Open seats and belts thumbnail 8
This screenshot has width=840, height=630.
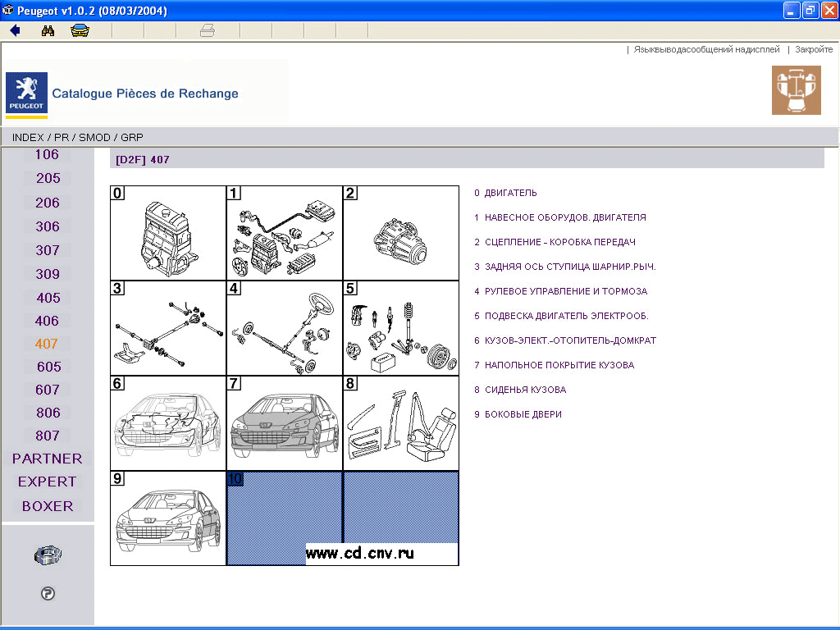(400, 423)
